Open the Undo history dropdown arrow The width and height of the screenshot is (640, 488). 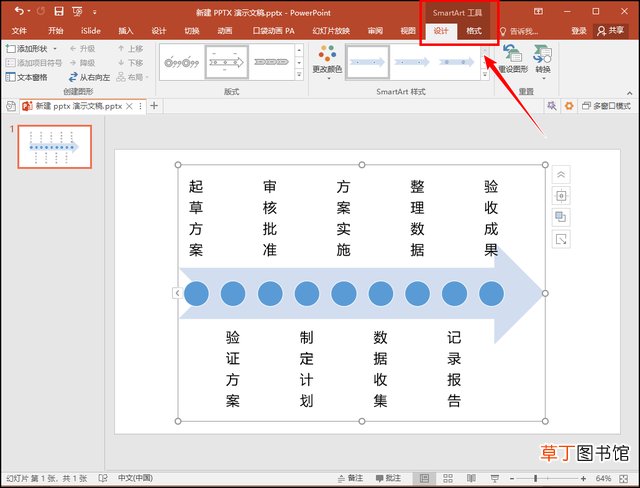(29, 11)
